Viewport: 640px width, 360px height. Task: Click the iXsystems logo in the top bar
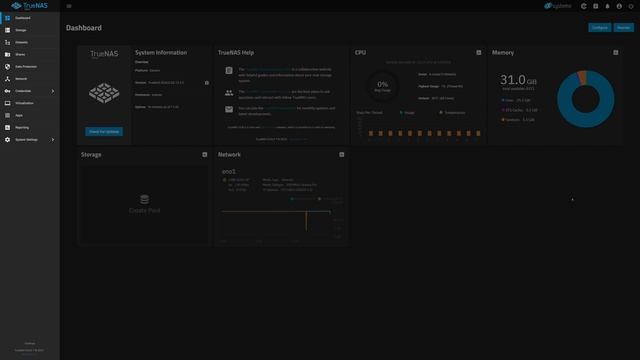tap(558, 6)
